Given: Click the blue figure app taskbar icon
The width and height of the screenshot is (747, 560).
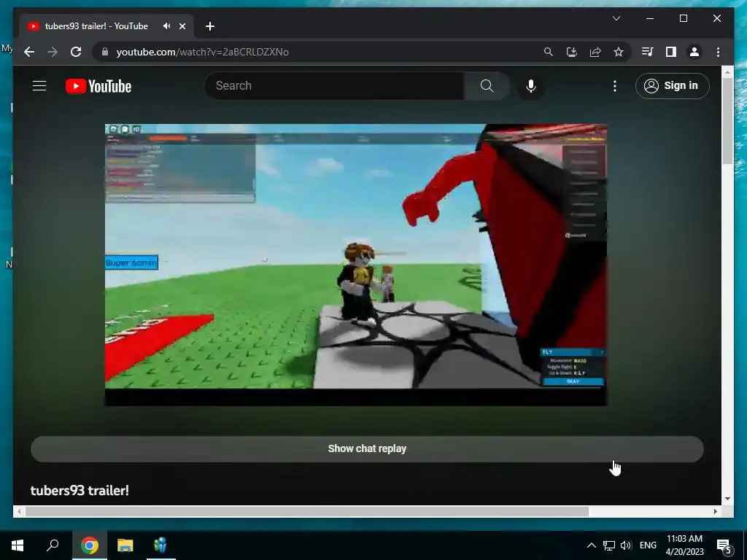Looking at the screenshot, I should click(x=160, y=545).
